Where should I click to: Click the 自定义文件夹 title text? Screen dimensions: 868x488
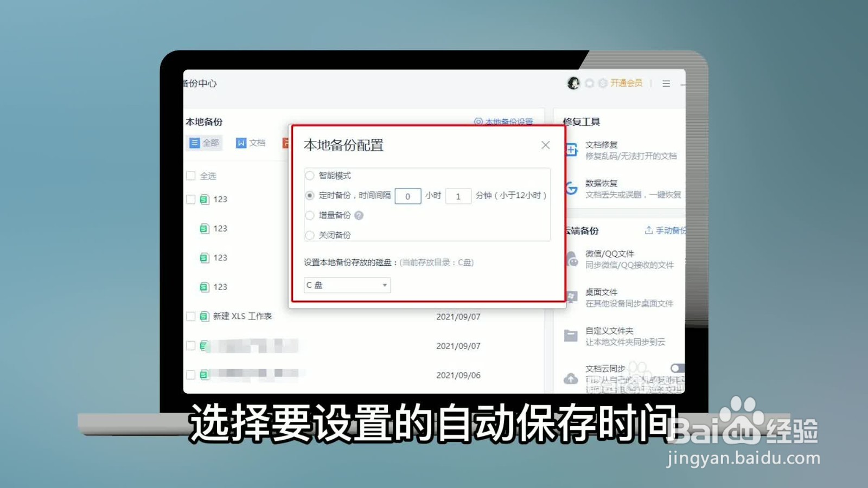(x=609, y=330)
